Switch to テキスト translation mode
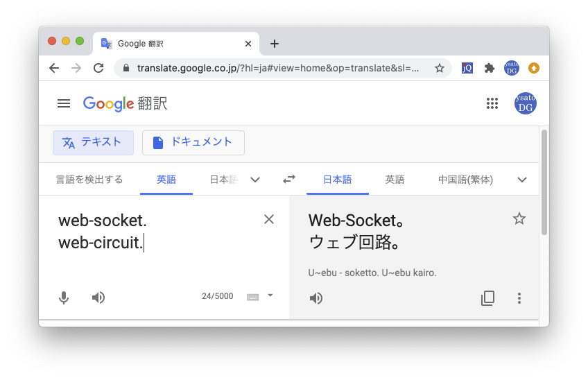The width and height of the screenshot is (588, 378). (93, 142)
